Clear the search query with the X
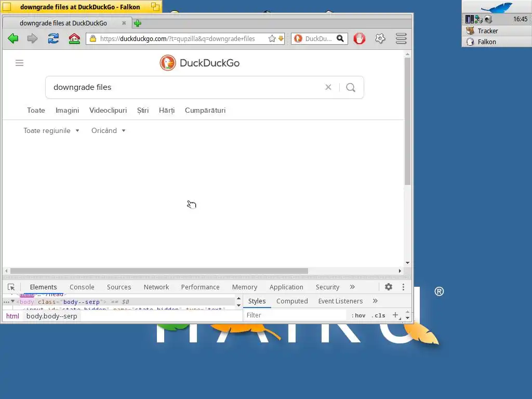Screen dimensions: 532x399 coord(328,87)
